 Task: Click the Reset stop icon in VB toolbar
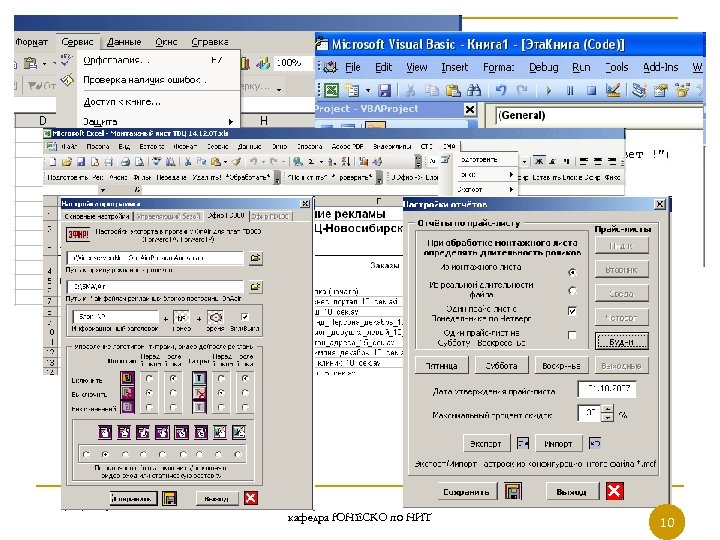click(591, 90)
